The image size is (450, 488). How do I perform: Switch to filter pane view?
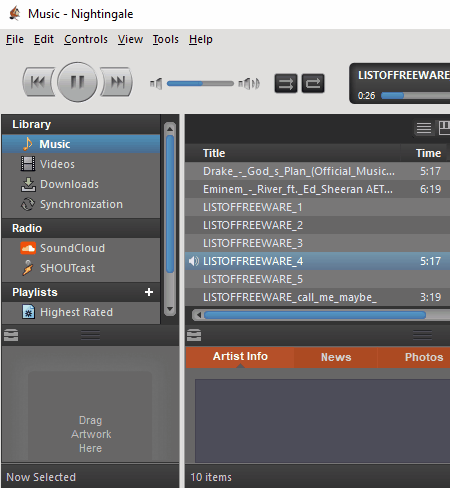tap(444, 128)
